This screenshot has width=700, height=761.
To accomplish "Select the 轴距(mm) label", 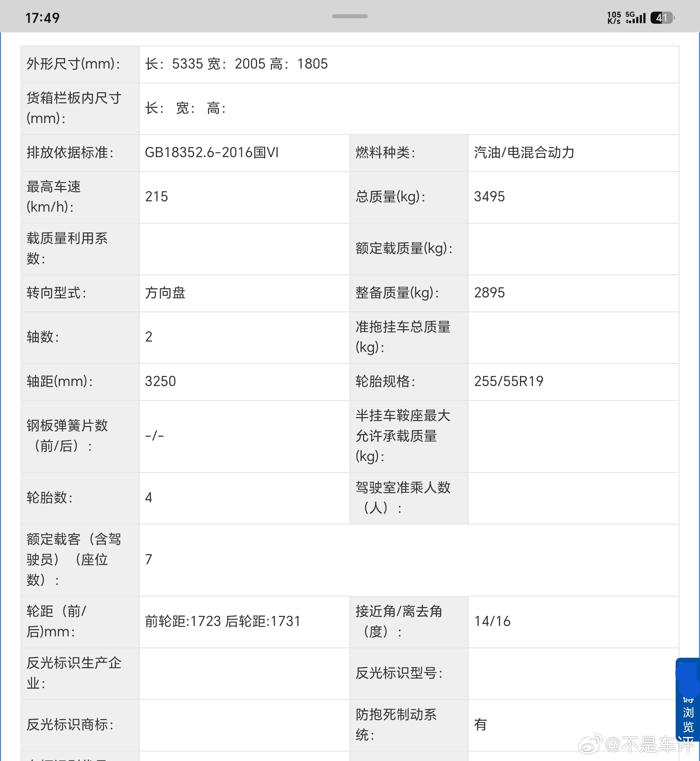I will (x=59, y=382).
